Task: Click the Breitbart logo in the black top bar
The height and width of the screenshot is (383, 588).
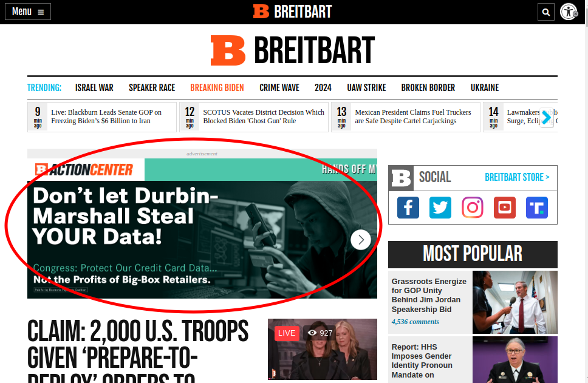Action: coord(292,11)
